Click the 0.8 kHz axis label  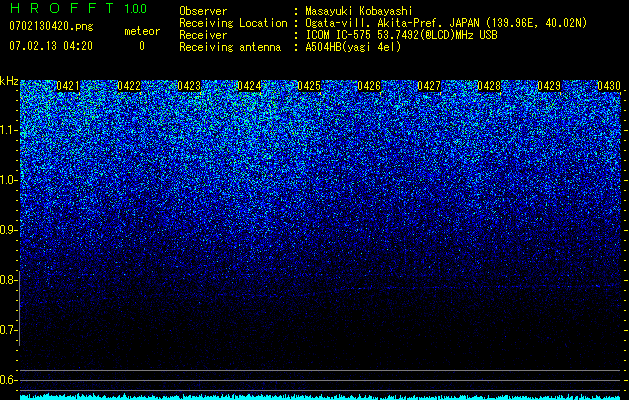click(x=9, y=280)
